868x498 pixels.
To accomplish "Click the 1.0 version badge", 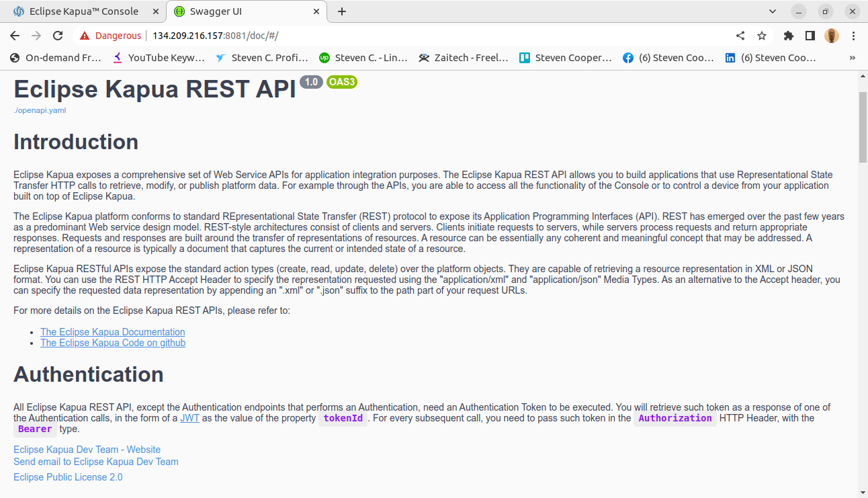I will [x=312, y=82].
